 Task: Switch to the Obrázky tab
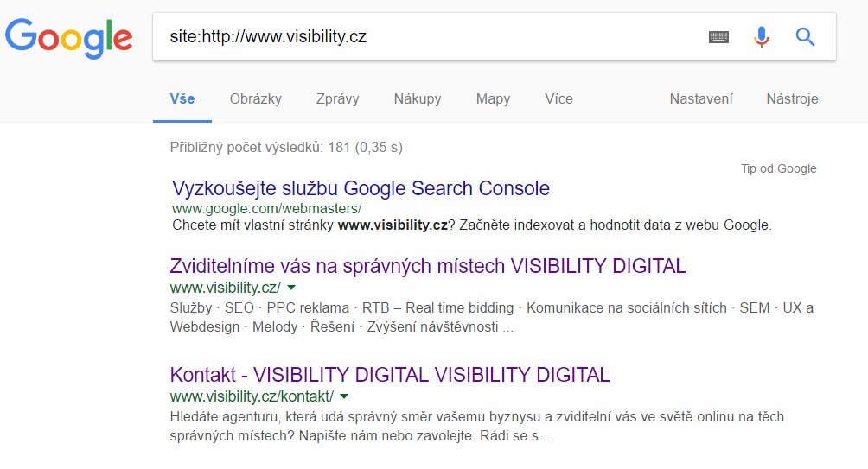pyautogui.click(x=256, y=98)
